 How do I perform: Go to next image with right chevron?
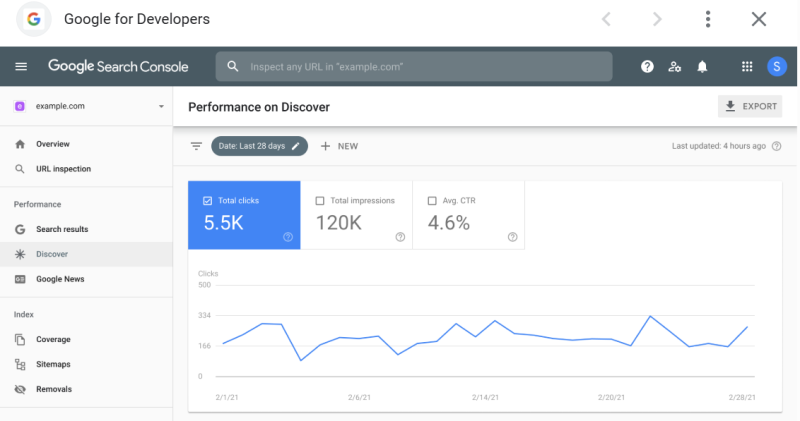pos(657,19)
